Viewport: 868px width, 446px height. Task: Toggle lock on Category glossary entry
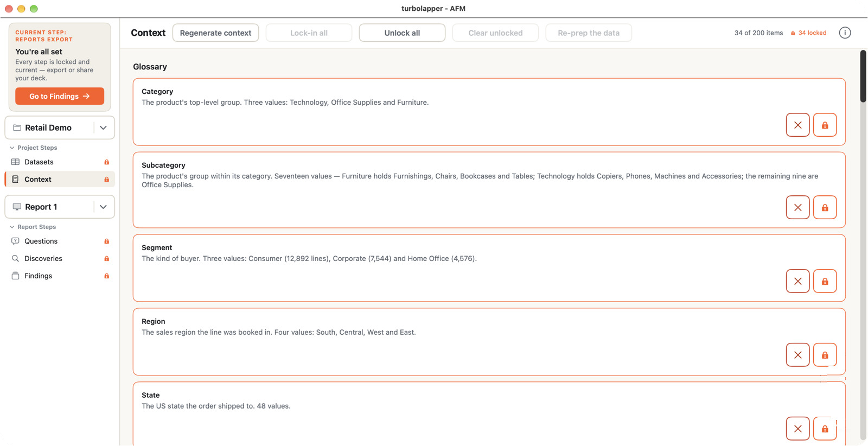coord(825,125)
